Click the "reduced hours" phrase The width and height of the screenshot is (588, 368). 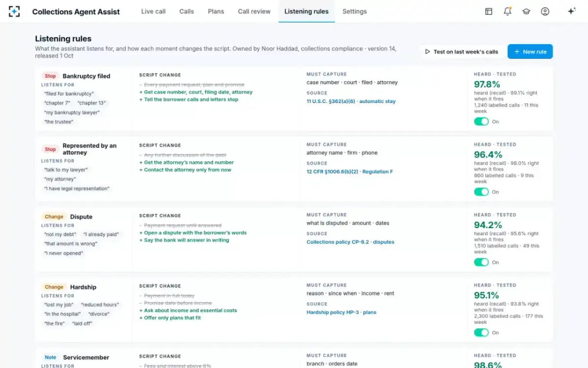(100, 305)
